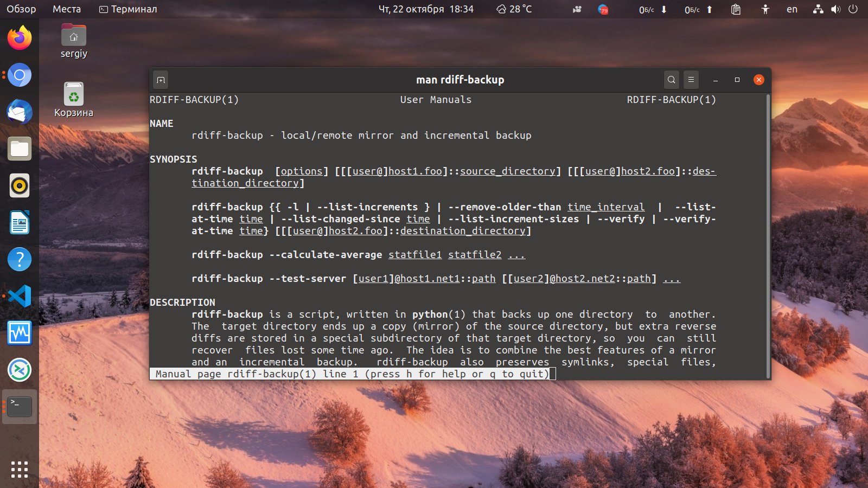The width and height of the screenshot is (868, 488).
Task: Open LibreOffice Writer from the dock
Action: pyautogui.click(x=20, y=222)
